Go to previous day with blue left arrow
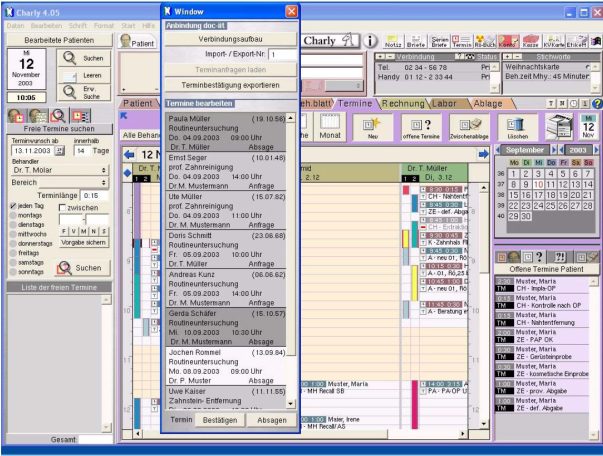The width and height of the screenshot is (603, 456). click(129, 155)
